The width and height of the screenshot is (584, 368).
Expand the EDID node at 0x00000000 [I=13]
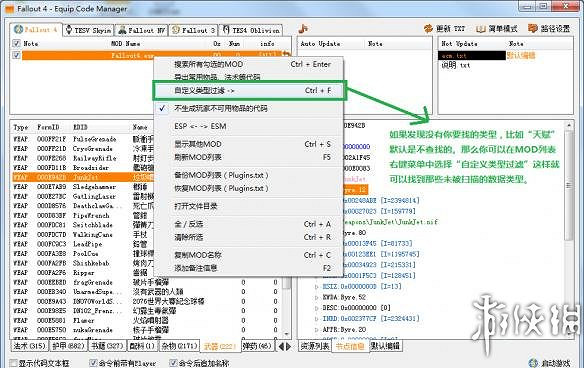pos(317,287)
